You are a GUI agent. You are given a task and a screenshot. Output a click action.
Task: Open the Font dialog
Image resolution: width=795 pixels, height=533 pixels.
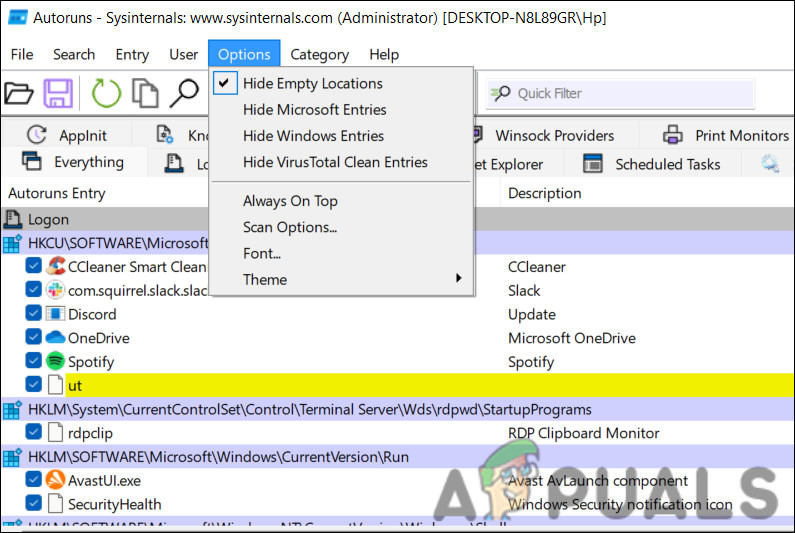point(342,253)
